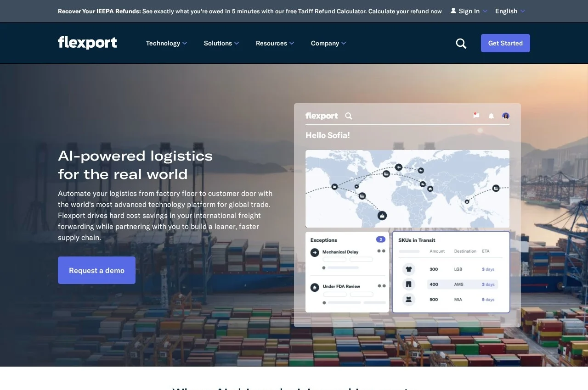
Task: Click the world map in the dashboard preview
Action: pyautogui.click(x=407, y=189)
